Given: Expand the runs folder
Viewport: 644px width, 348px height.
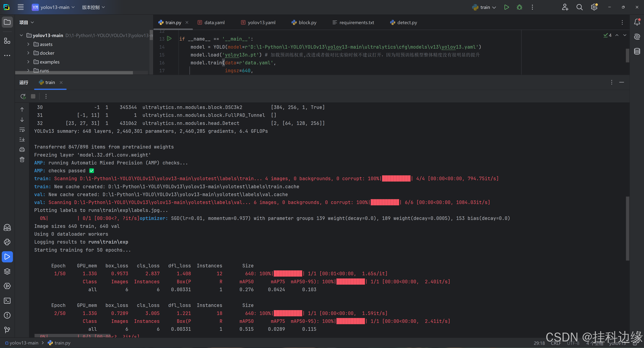Looking at the screenshot, I should tap(28, 70).
